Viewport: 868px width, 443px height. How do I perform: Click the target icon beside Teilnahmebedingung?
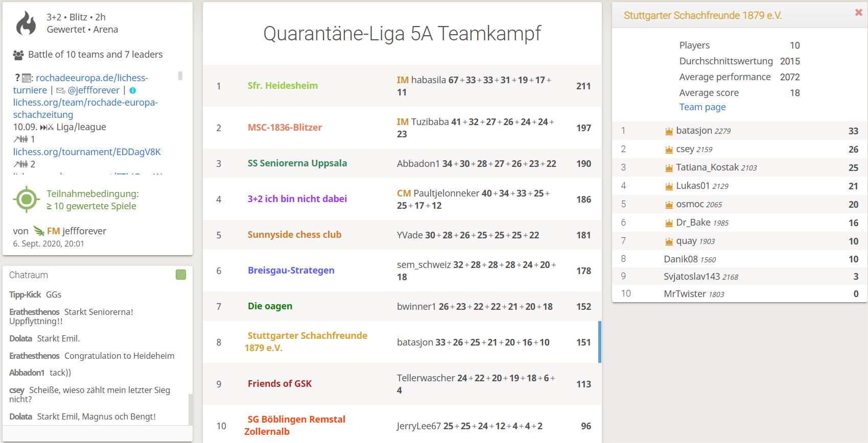(27, 200)
